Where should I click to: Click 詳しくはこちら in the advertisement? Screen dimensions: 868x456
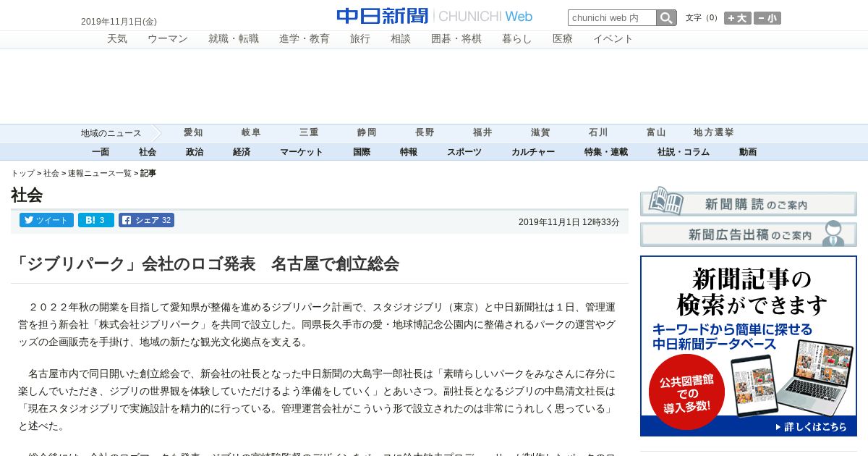(812, 427)
